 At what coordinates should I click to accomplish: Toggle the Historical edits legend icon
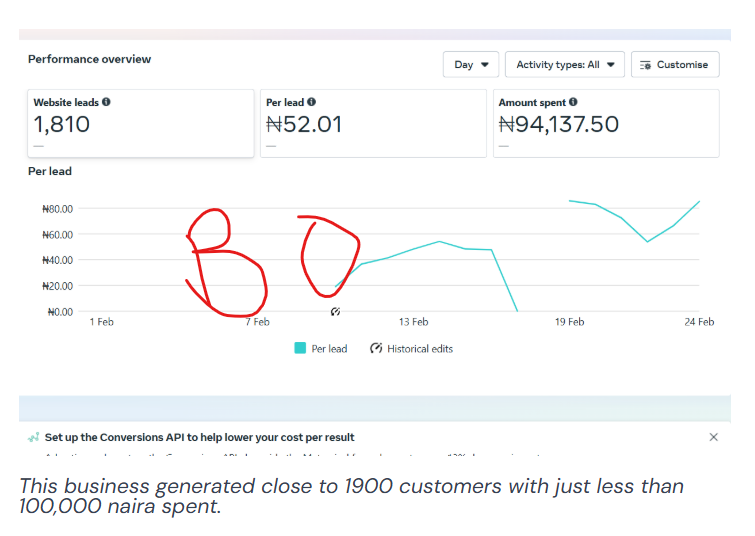point(376,348)
